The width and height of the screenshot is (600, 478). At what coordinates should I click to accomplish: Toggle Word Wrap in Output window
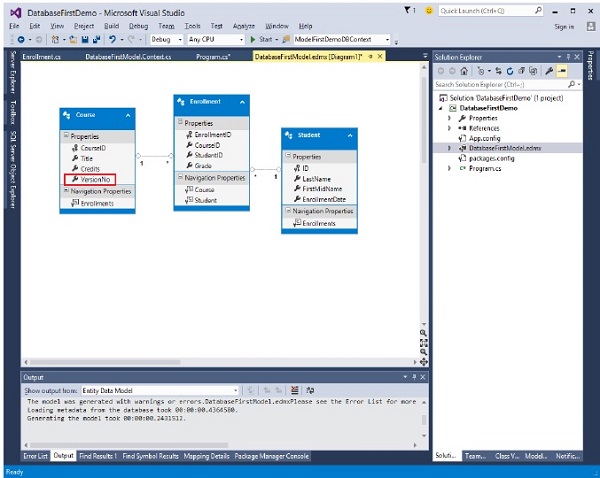[x=310, y=390]
